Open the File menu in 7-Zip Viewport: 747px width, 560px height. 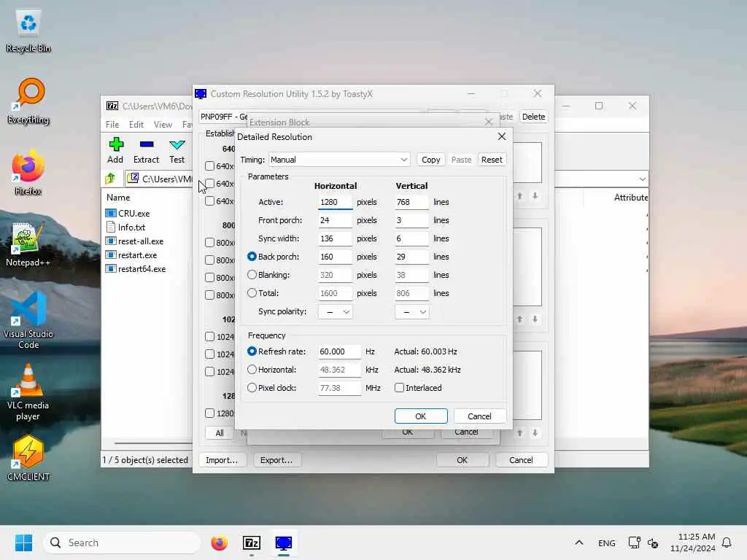click(112, 124)
